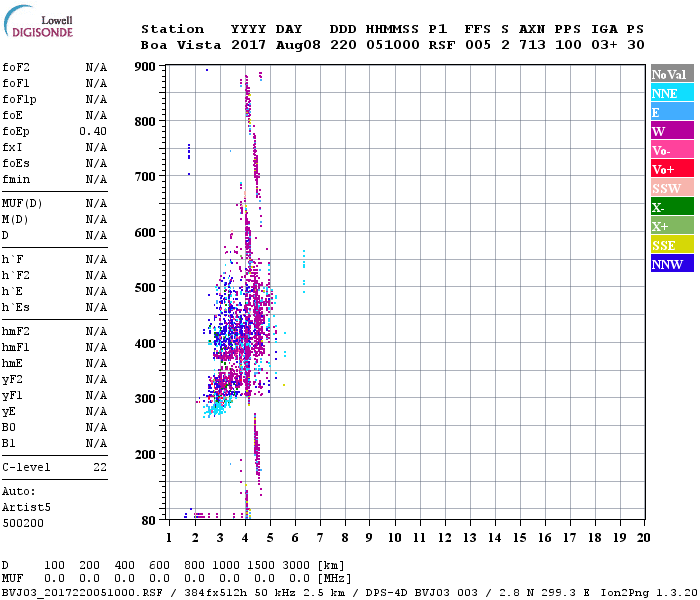
Task: Select the SSW legend swatch
Action: (x=672, y=188)
